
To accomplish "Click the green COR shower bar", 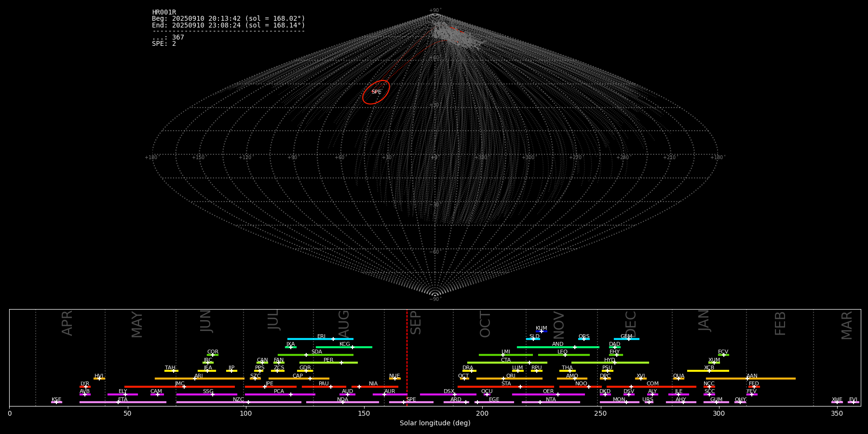I will (x=213, y=355).
